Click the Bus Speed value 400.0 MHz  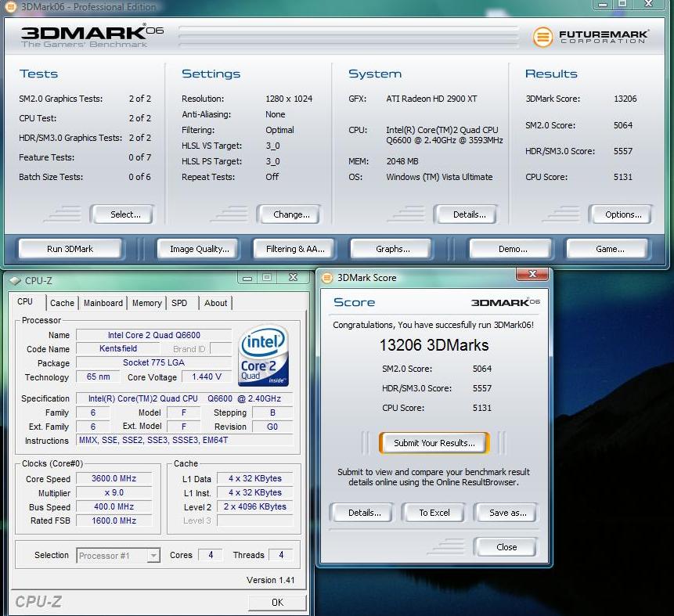(x=114, y=507)
